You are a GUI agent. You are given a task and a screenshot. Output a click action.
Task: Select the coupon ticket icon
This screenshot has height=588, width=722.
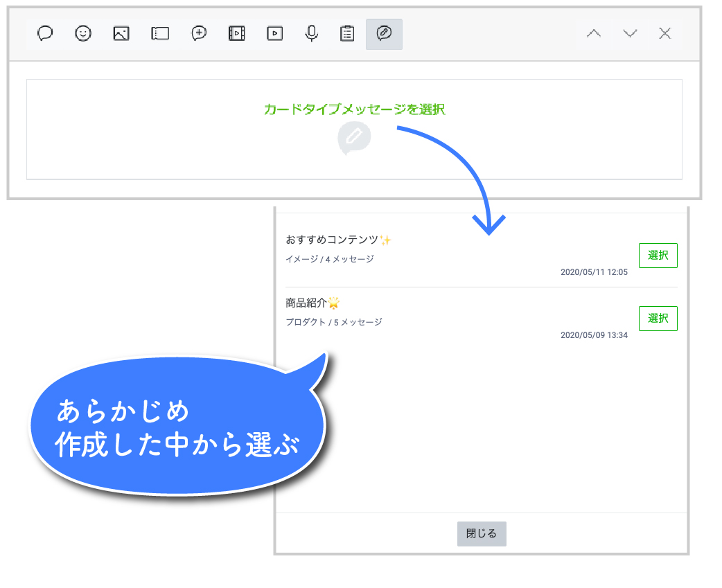pos(160,33)
